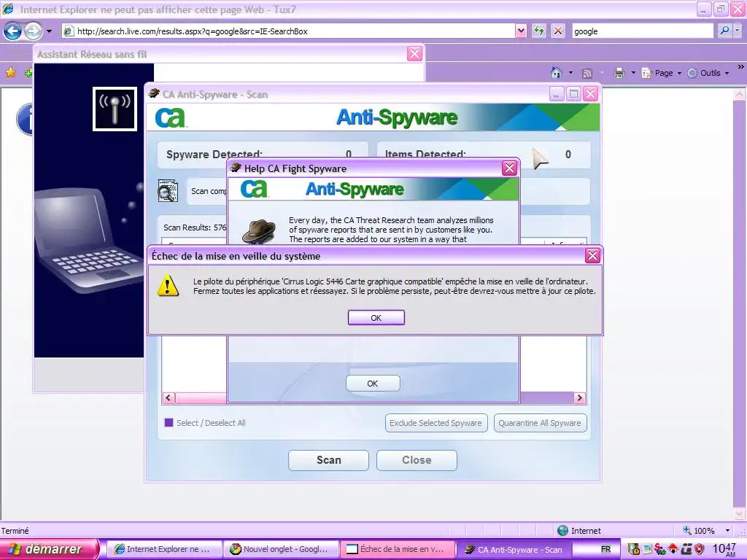747x560 pixels.
Task: Click the CA logo in Anti-Spyware window
Action: (170, 117)
